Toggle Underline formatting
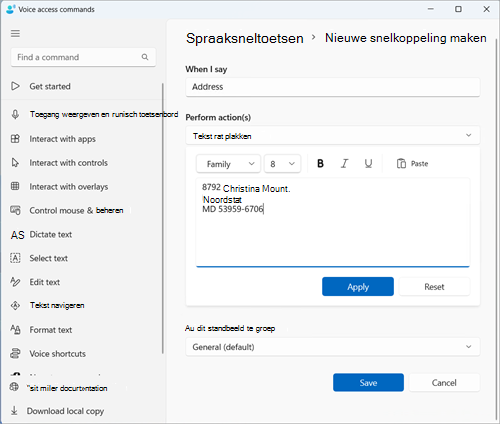500x424 pixels. click(x=368, y=163)
